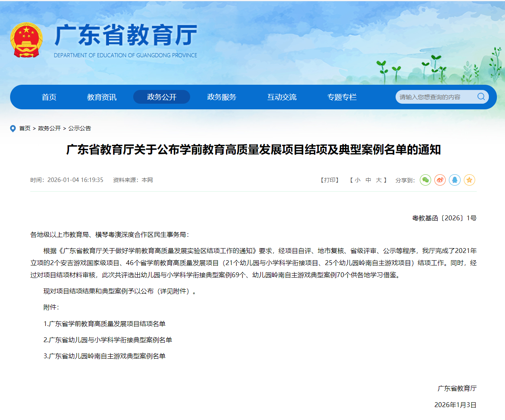The width and height of the screenshot is (505, 420).
Task: Click the search magnifier icon
Action: tap(481, 97)
